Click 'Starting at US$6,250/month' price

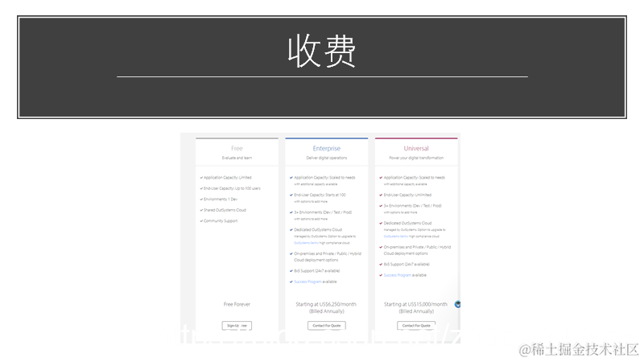326,304
